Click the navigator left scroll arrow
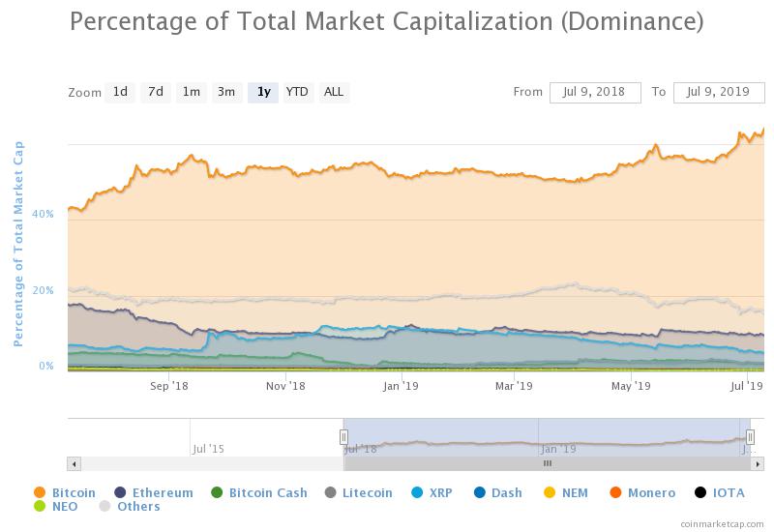This screenshot has height=532, width=774. point(73,463)
